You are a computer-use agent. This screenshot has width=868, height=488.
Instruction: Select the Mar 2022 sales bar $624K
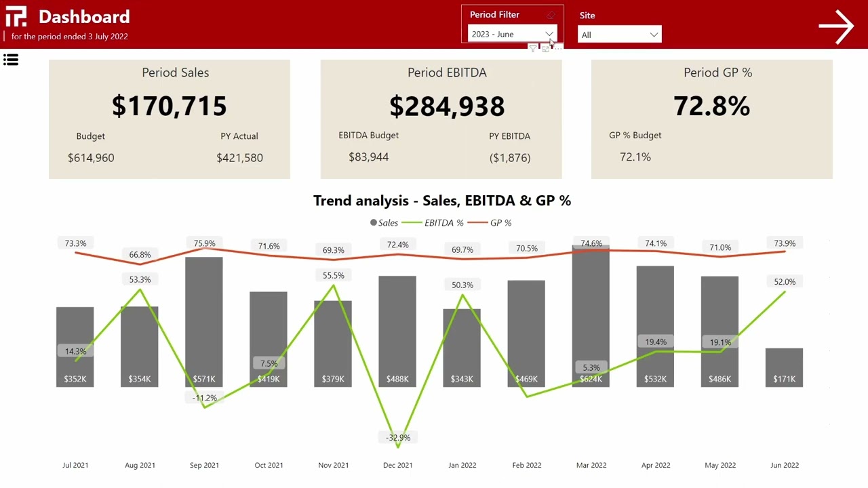coord(591,316)
